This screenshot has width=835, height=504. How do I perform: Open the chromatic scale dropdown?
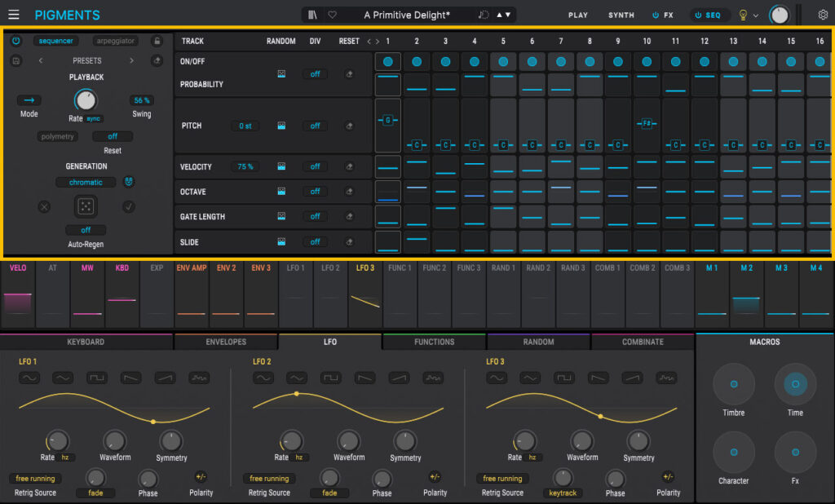pyautogui.click(x=86, y=182)
